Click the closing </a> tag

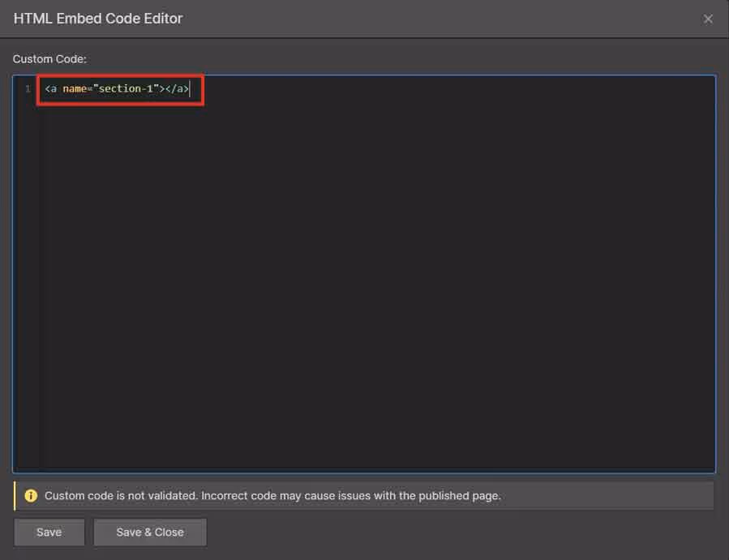[177, 88]
